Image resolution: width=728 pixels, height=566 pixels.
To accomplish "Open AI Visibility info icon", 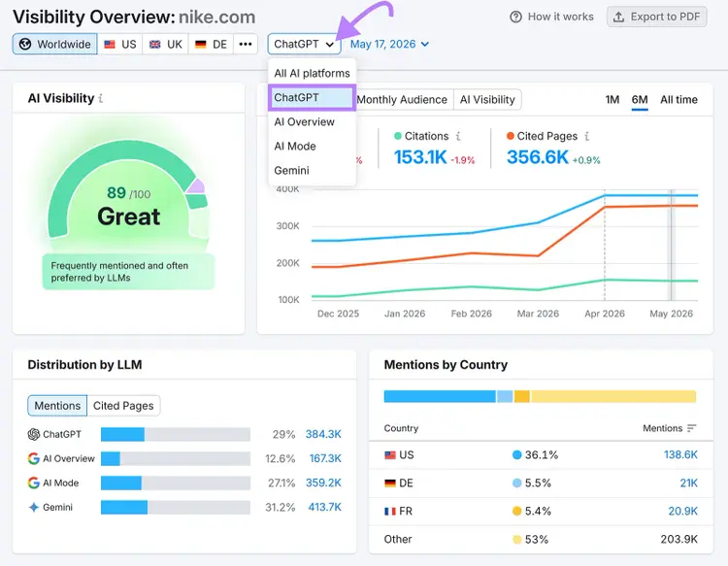I will (x=101, y=98).
